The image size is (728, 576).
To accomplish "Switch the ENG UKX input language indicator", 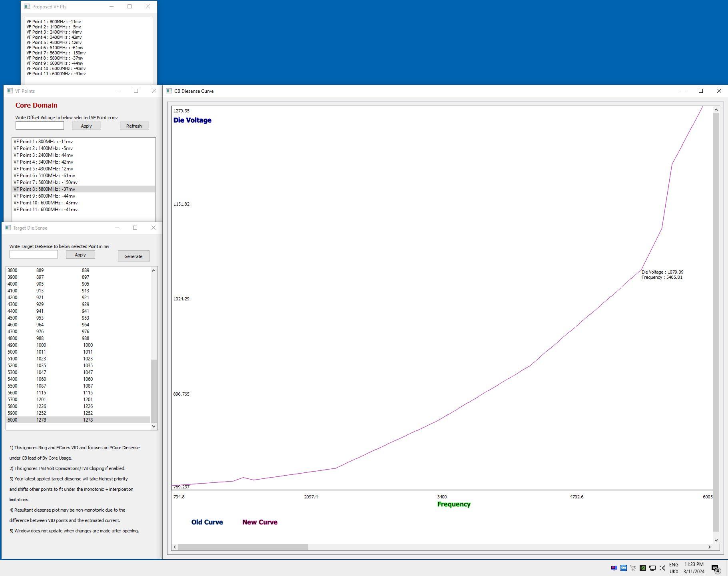I will tap(674, 568).
